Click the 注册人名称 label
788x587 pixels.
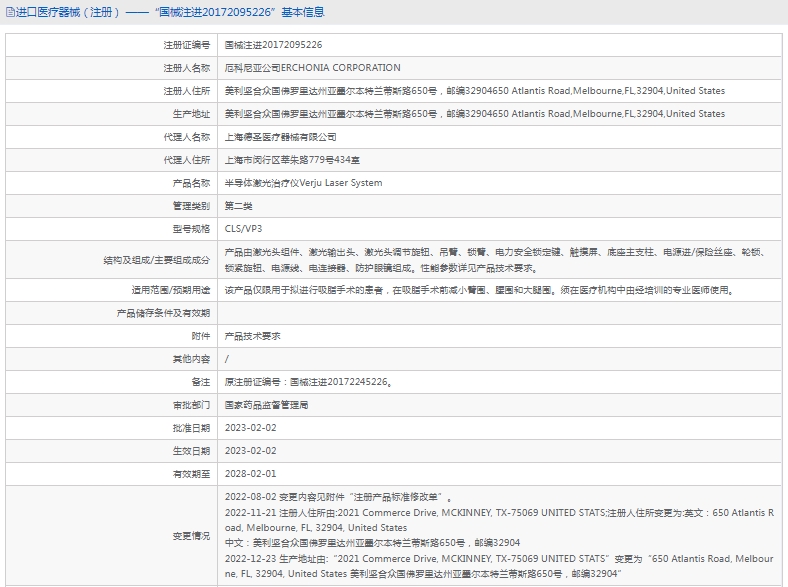point(186,68)
